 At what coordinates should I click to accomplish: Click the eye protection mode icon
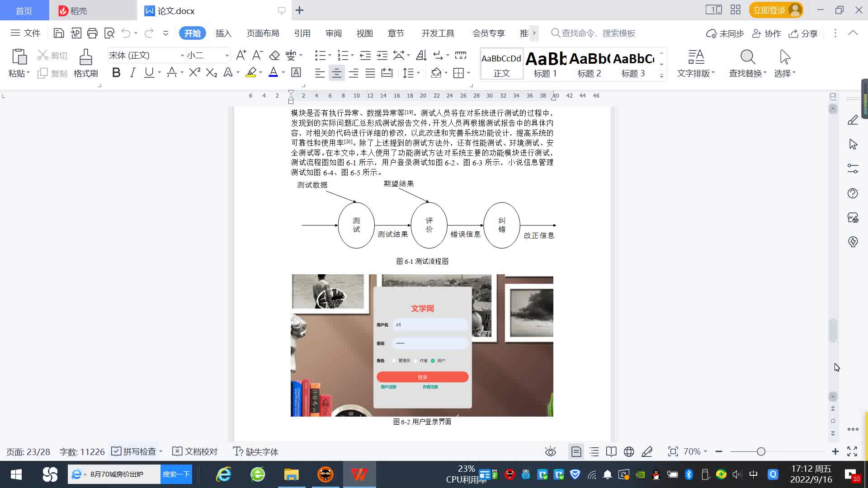click(x=550, y=451)
